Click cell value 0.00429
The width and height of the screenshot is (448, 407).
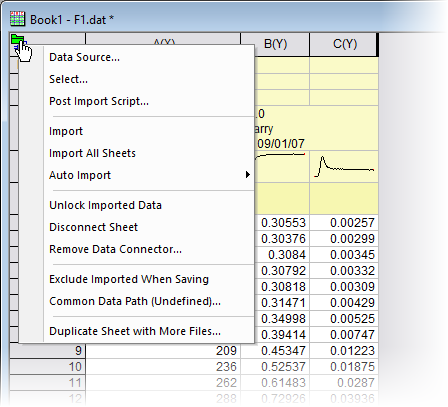pyautogui.click(x=352, y=303)
